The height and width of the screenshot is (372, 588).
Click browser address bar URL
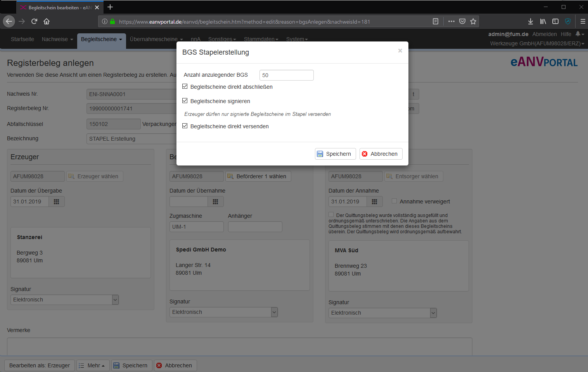click(244, 22)
